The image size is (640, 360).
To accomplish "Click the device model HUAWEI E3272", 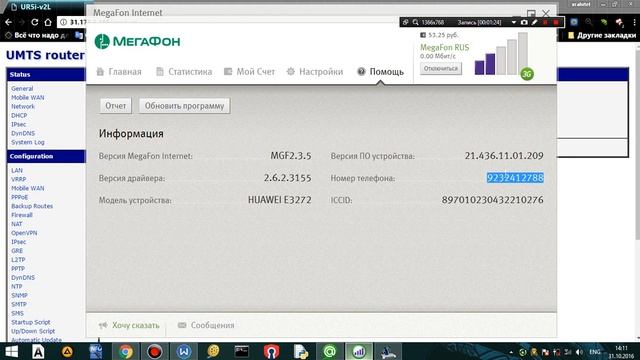I will click(280, 200).
